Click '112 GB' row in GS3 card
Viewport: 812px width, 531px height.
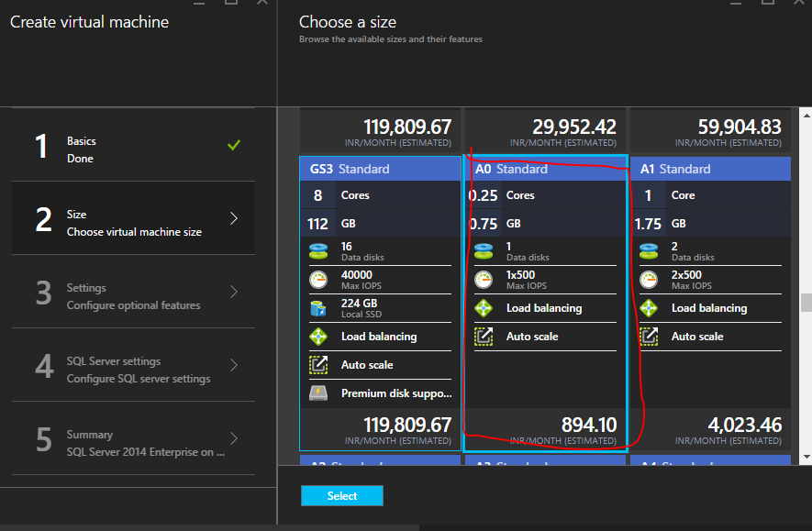(380, 224)
